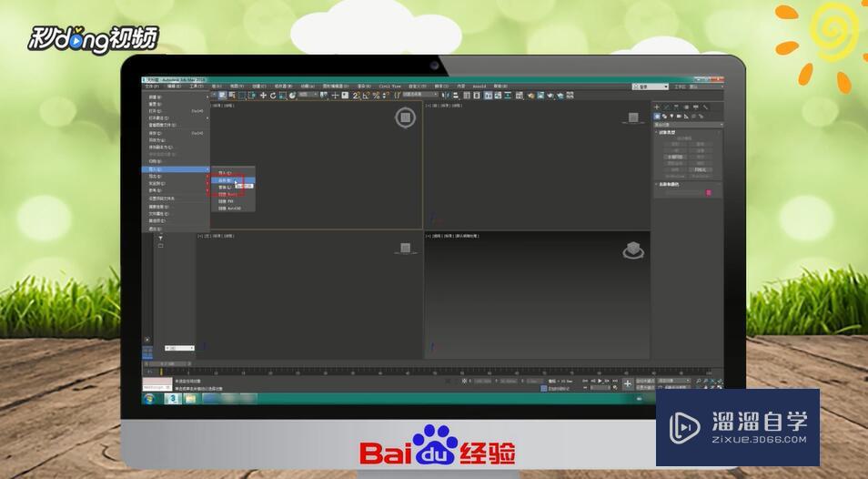
Task: Click the Mirror tool icon
Action: 445,96
